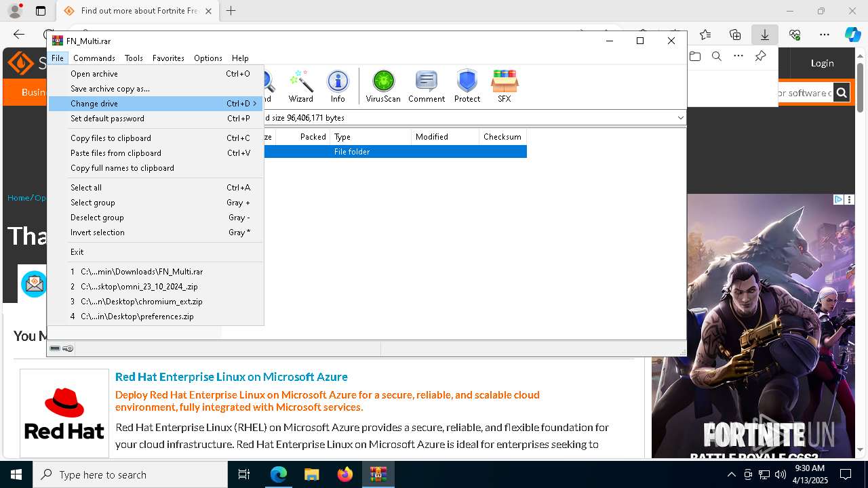This screenshot has width=868, height=488.
Task: Open more options in downloads panel
Action: [x=738, y=56]
